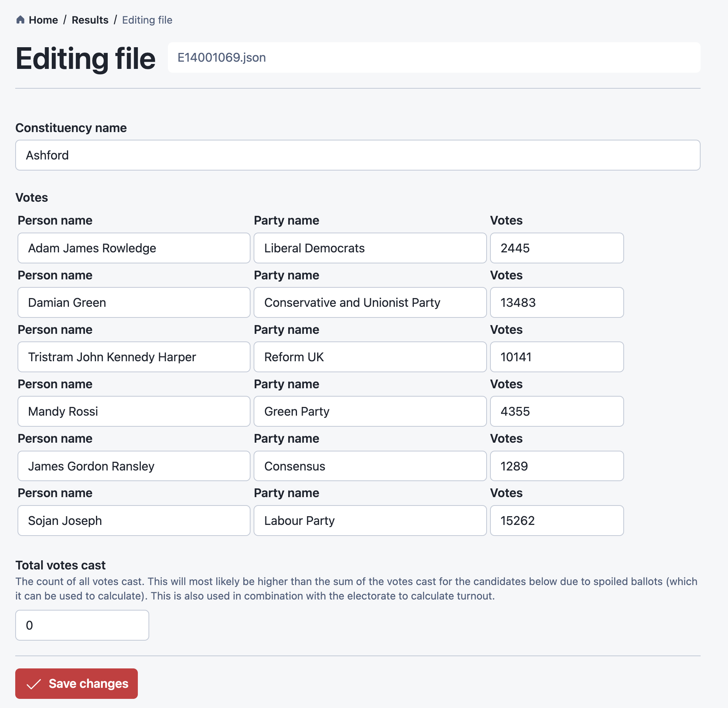Screen dimensions: 728x708
Task: Edit the filename field E14001069.json
Action: click(434, 57)
